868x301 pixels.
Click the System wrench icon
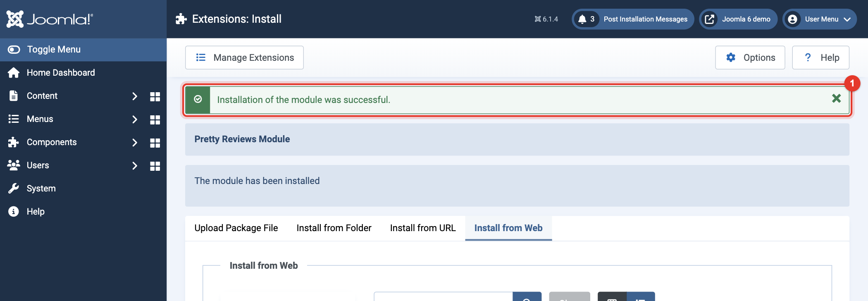[x=14, y=189]
